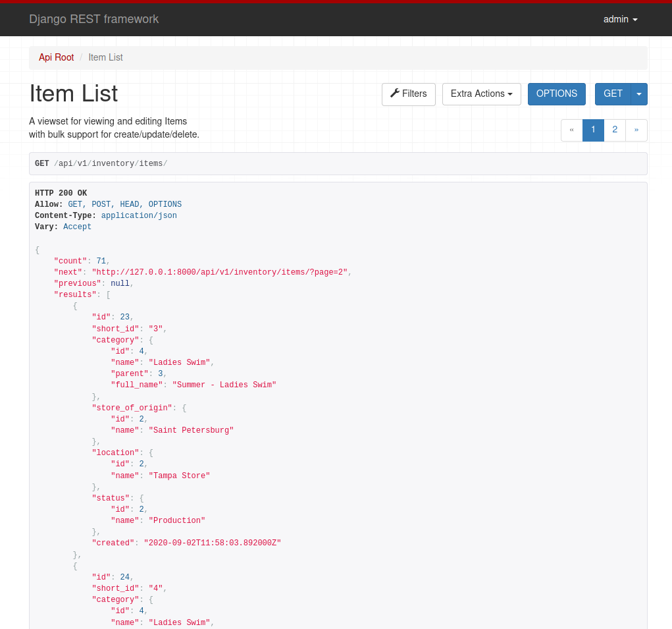
Task: Select page 2 in pagination
Action: 615,130
